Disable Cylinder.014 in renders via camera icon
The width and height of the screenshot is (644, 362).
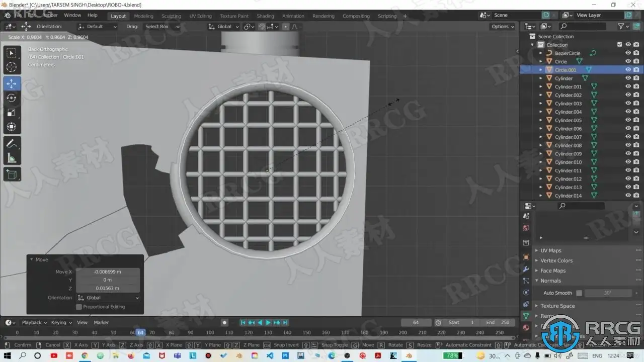636,196
